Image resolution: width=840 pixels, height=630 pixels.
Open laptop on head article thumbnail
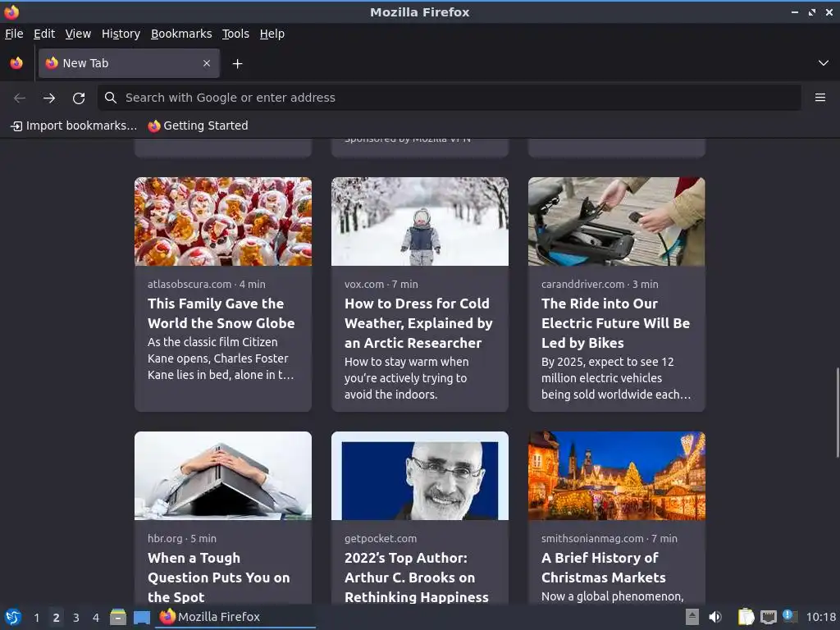click(223, 476)
